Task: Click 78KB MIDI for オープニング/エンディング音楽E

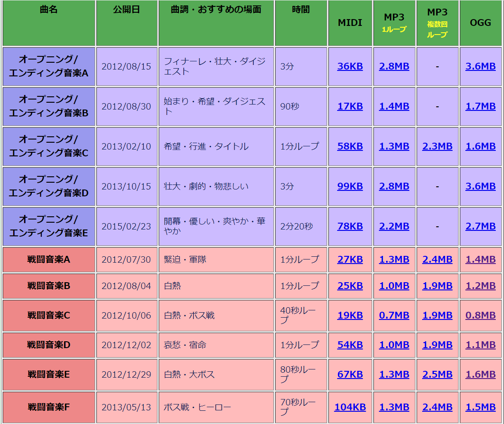Action: 350,226
